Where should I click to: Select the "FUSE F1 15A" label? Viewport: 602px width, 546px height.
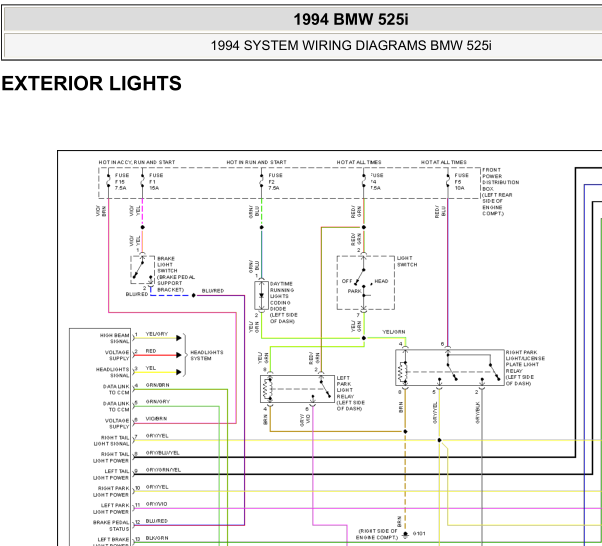[x=156, y=182]
